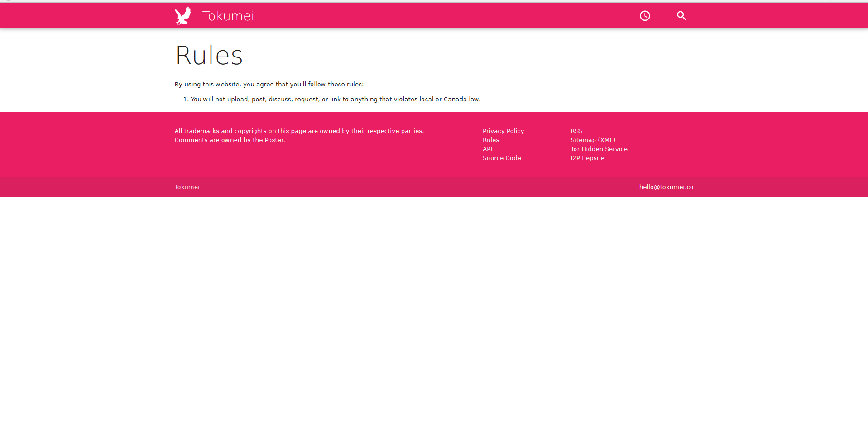
Task: Open the recent history clock icon
Action: point(645,16)
